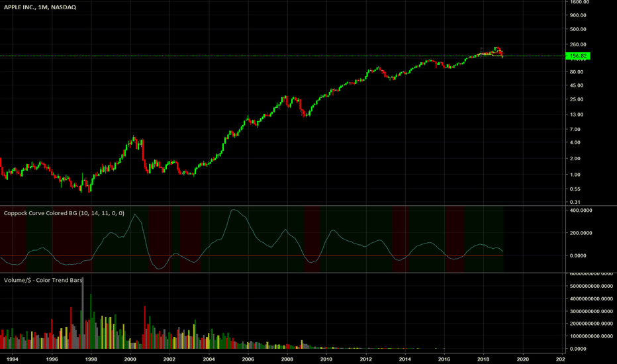
Task: Click the 2012 label on time axis
Action: click(365, 359)
